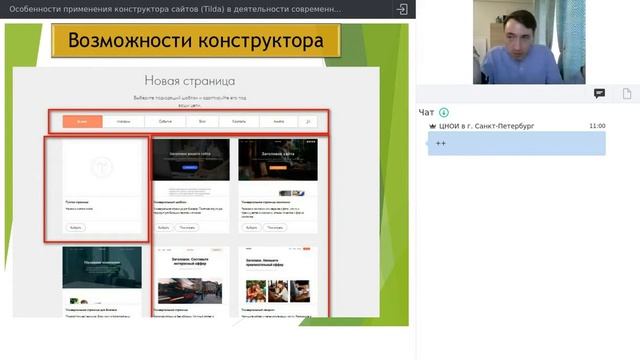The image size is (640, 360).
Task: Click the street photo in the middle template
Action: tap(190, 291)
